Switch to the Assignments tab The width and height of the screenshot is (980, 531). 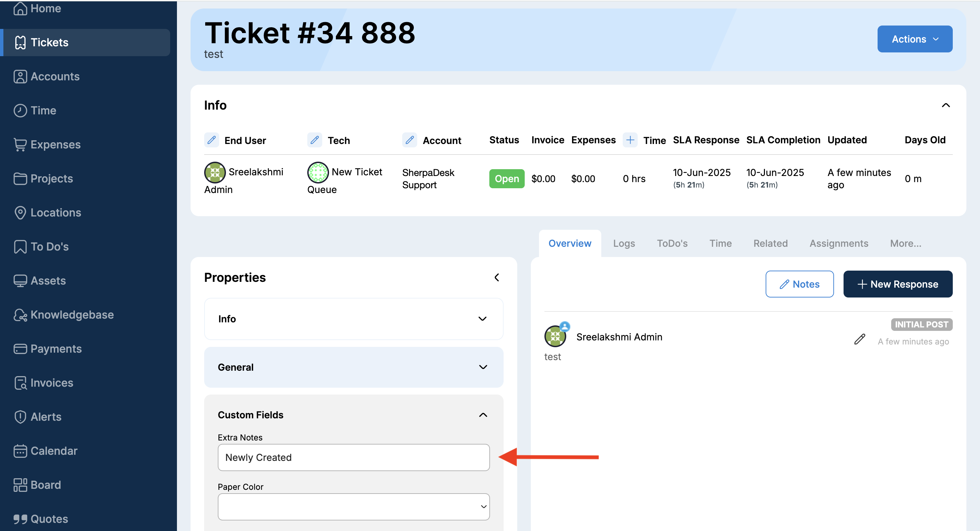point(838,243)
